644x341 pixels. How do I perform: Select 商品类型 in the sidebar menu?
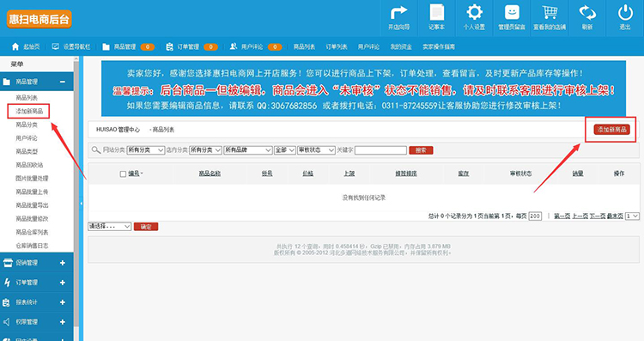(x=27, y=151)
